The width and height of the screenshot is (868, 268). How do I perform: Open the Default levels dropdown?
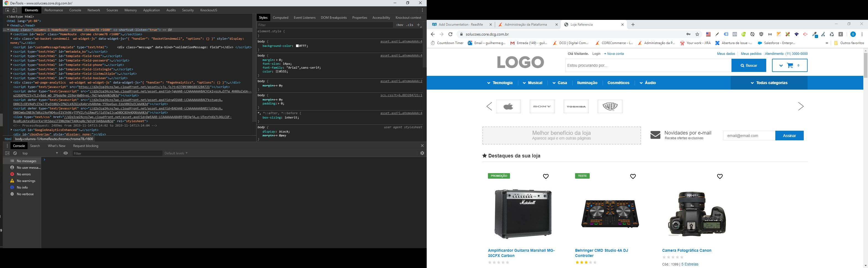[176, 153]
